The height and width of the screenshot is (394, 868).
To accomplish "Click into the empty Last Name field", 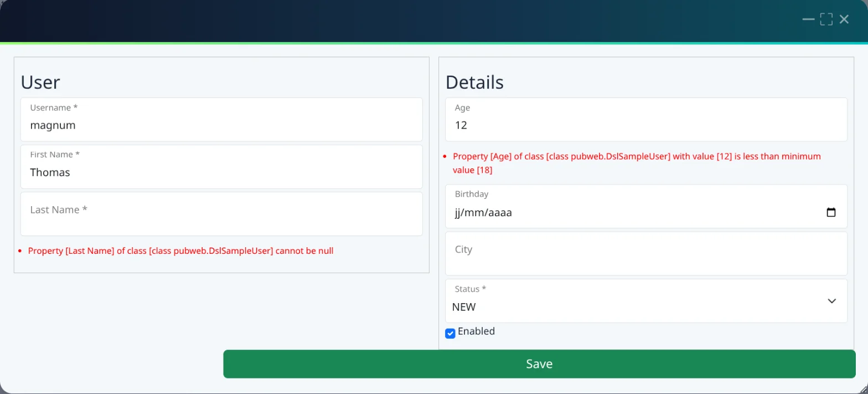I will click(x=221, y=214).
